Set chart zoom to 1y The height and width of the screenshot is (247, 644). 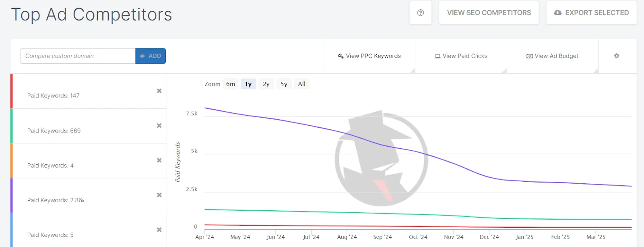click(x=248, y=84)
